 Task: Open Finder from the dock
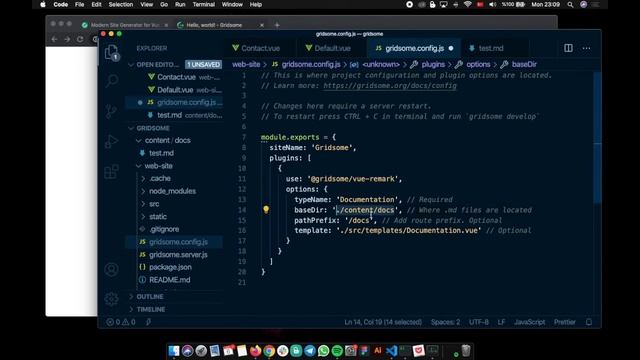(174, 351)
